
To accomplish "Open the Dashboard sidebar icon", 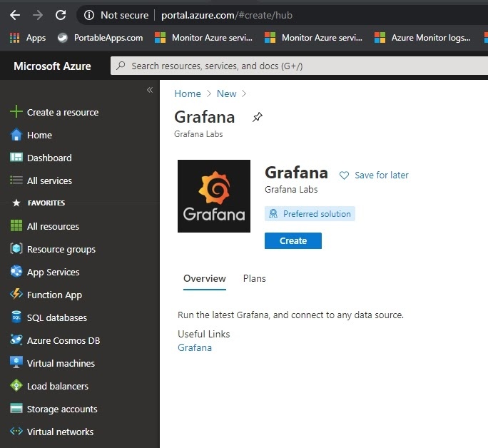I will tap(16, 158).
